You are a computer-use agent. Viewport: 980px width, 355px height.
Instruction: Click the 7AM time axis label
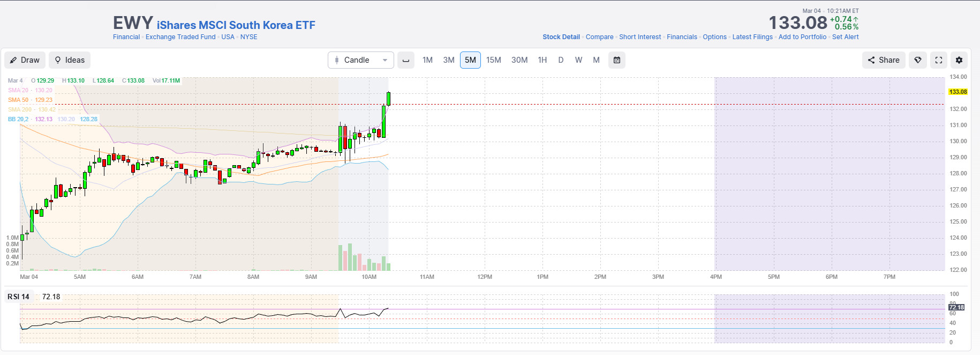(195, 277)
